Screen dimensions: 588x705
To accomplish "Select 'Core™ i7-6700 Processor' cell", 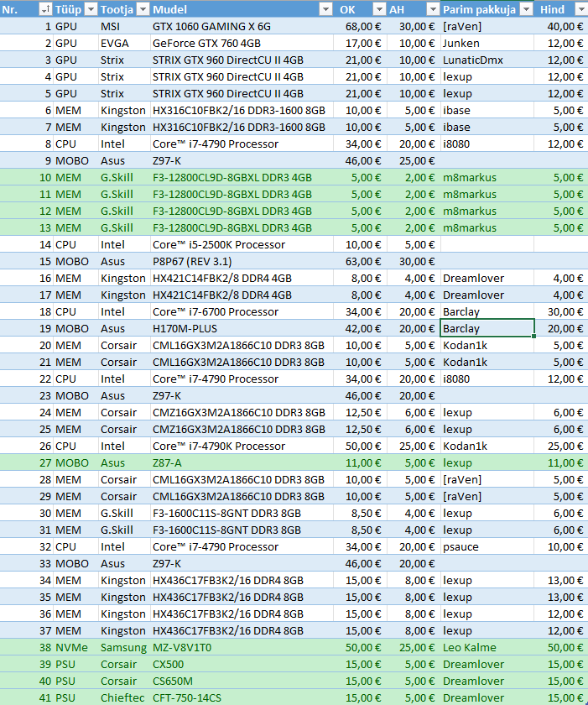I will tap(242, 312).
